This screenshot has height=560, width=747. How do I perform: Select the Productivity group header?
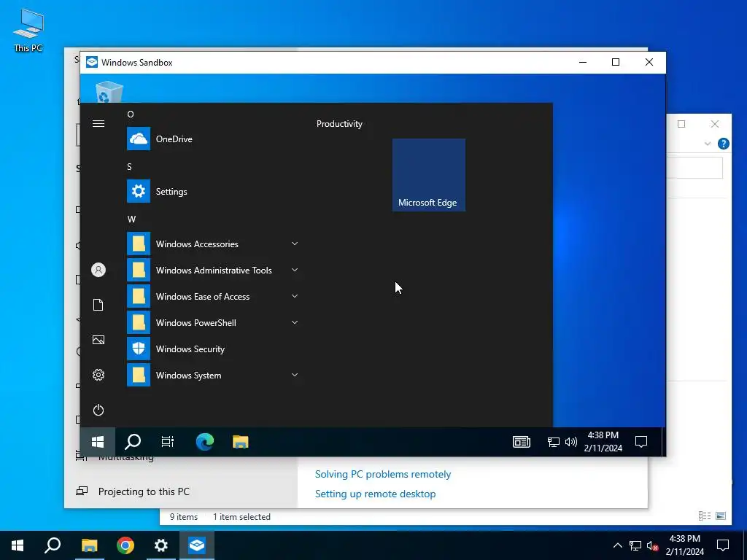click(x=339, y=124)
